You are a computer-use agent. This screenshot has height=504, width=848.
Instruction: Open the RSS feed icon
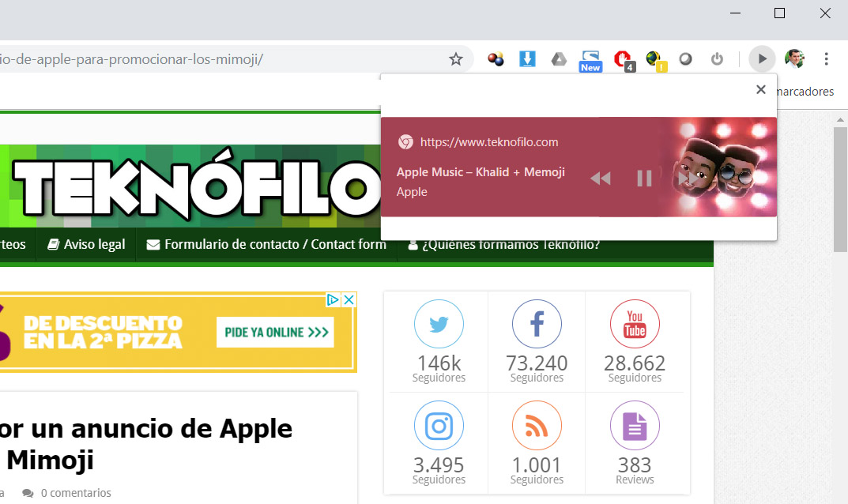[537, 426]
